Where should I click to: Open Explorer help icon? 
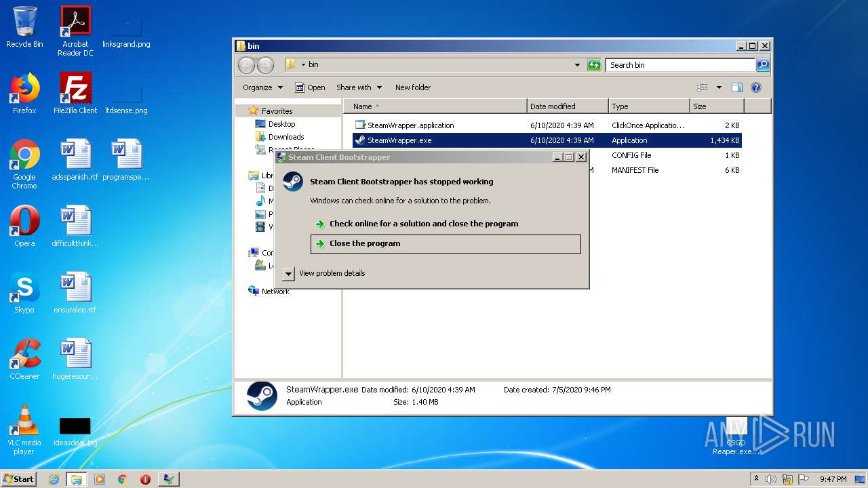pyautogui.click(x=756, y=87)
